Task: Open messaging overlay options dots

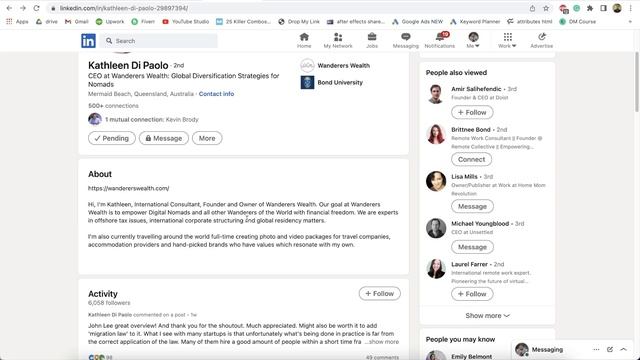Action: pos(596,349)
